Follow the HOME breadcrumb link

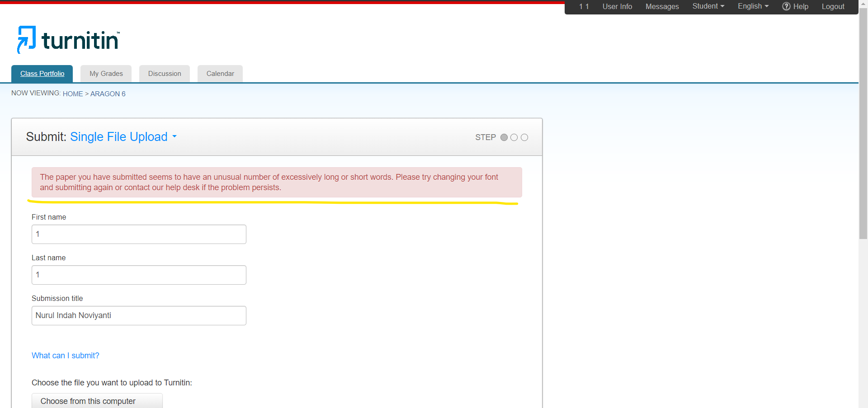(x=73, y=94)
